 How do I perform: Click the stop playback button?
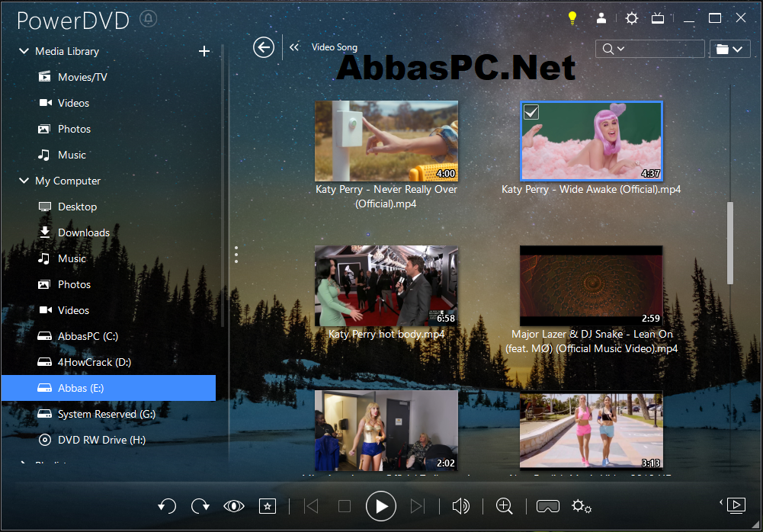pyautogui.click(x=345, y=506)
